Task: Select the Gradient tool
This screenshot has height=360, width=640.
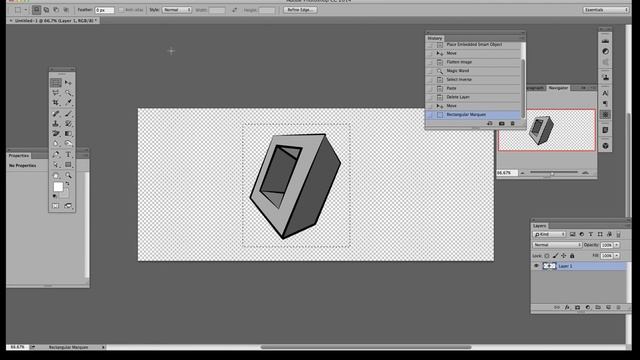Action: (x=68, y=133)
